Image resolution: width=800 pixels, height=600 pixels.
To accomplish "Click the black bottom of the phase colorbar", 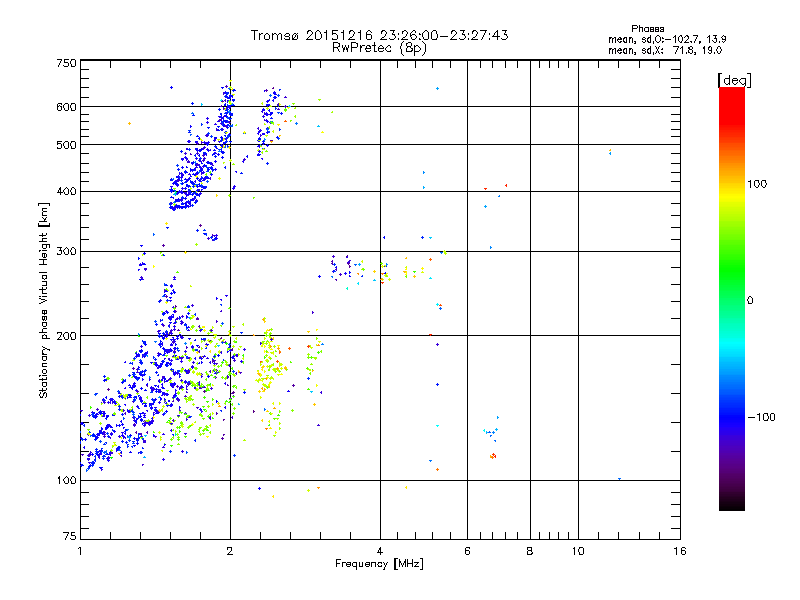I will (x=732, y=503).
